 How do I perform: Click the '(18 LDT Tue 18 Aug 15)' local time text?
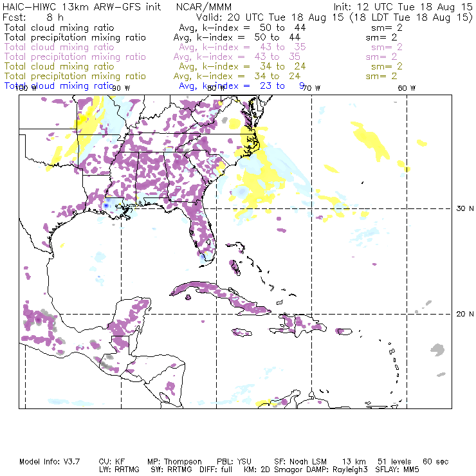point(411,17)
